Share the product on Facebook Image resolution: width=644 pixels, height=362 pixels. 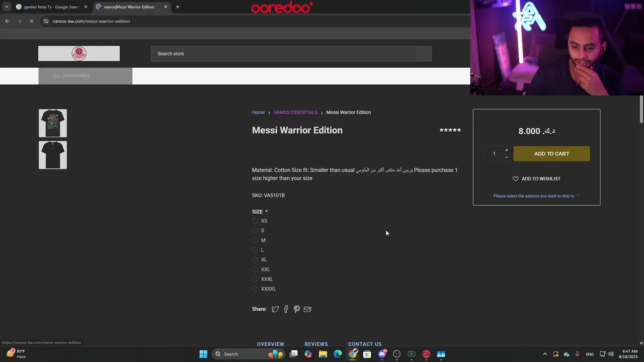coord(286,309)
